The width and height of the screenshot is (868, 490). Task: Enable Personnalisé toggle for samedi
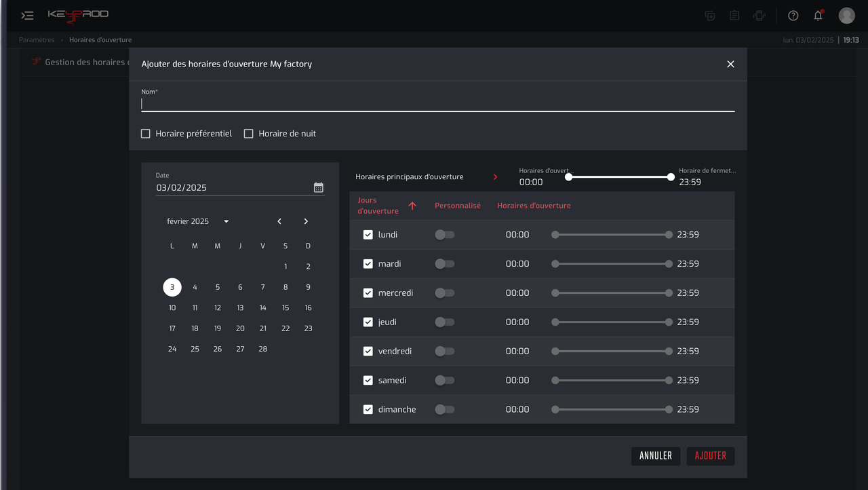click(x=445, y=381)
